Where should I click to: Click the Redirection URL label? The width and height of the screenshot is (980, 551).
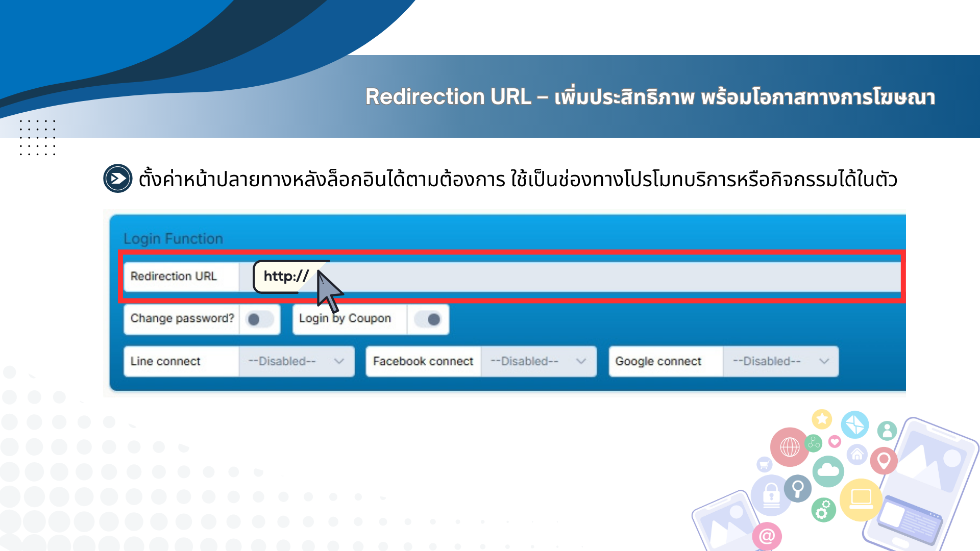[x=174, y=277]
